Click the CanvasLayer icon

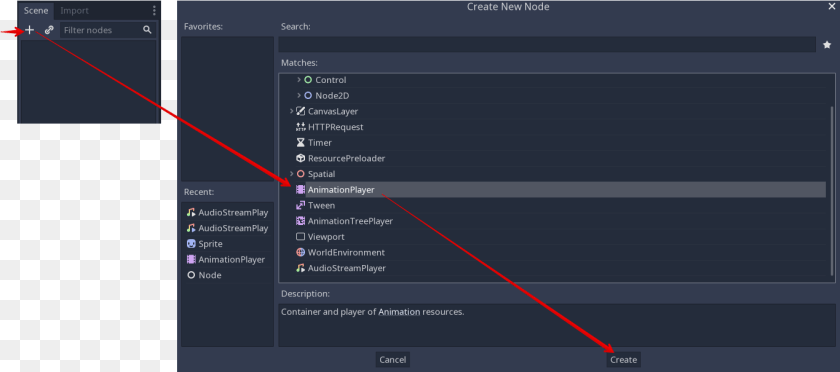pyautogui.click(x=301, y=111)
